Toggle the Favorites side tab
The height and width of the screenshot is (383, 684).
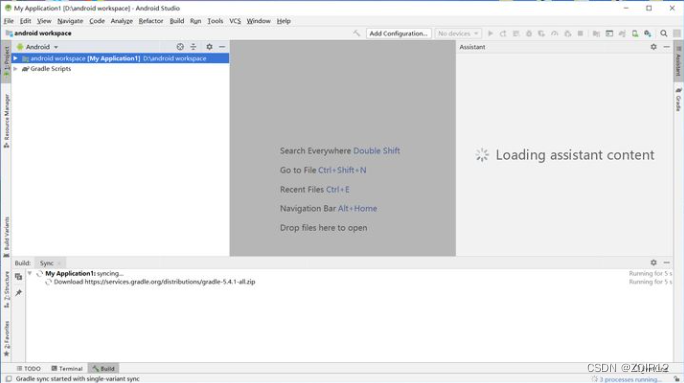coord(6,339)
